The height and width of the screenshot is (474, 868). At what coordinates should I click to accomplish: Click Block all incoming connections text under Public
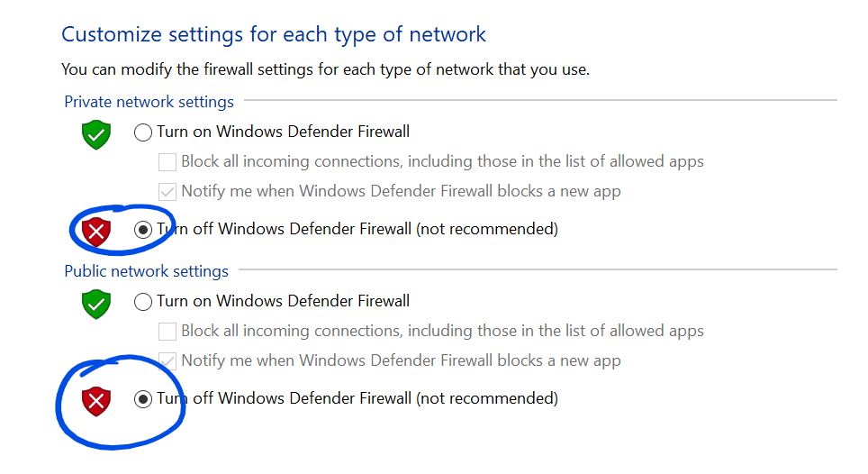coord(442,331)
